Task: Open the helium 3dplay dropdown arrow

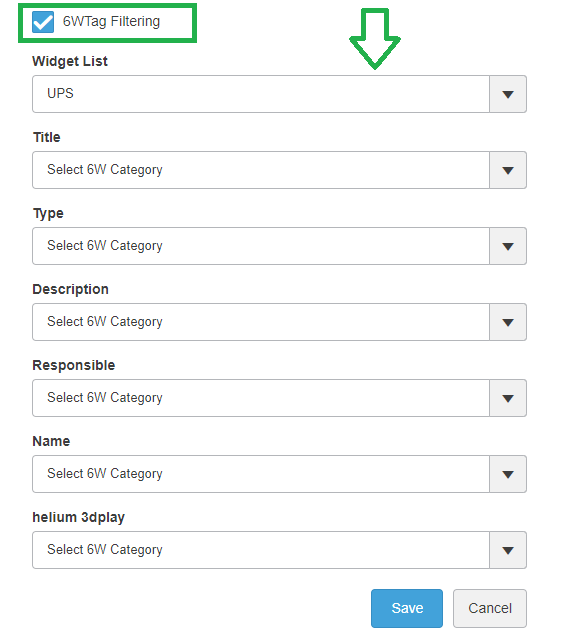Action: pyautogui.click(x=508, y=550)
